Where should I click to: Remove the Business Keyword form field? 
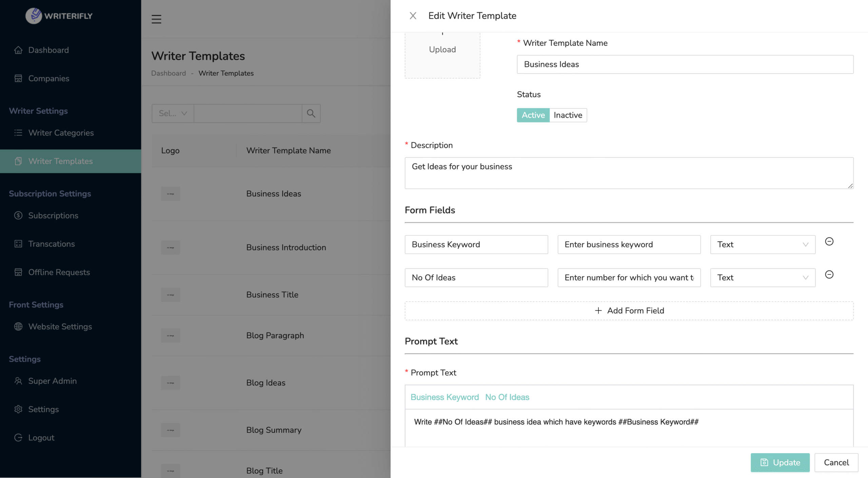[x=829, y=242]
